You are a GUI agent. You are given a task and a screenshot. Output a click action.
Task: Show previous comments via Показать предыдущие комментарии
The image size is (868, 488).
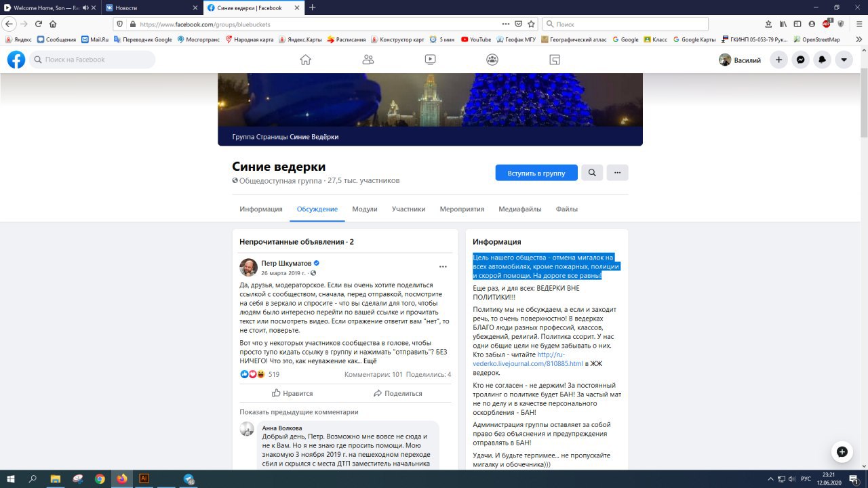(x=299, y=412)
